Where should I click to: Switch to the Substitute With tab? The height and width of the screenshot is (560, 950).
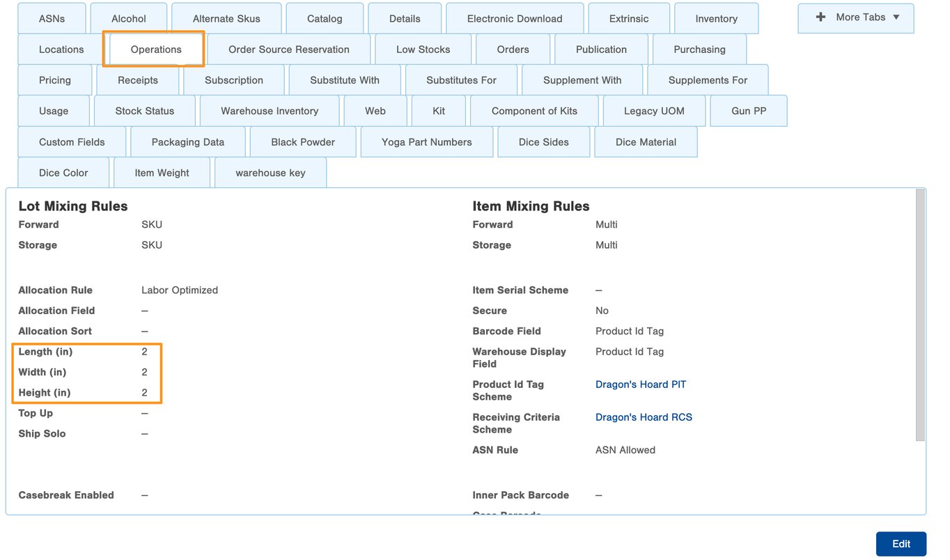pos(345,80)
